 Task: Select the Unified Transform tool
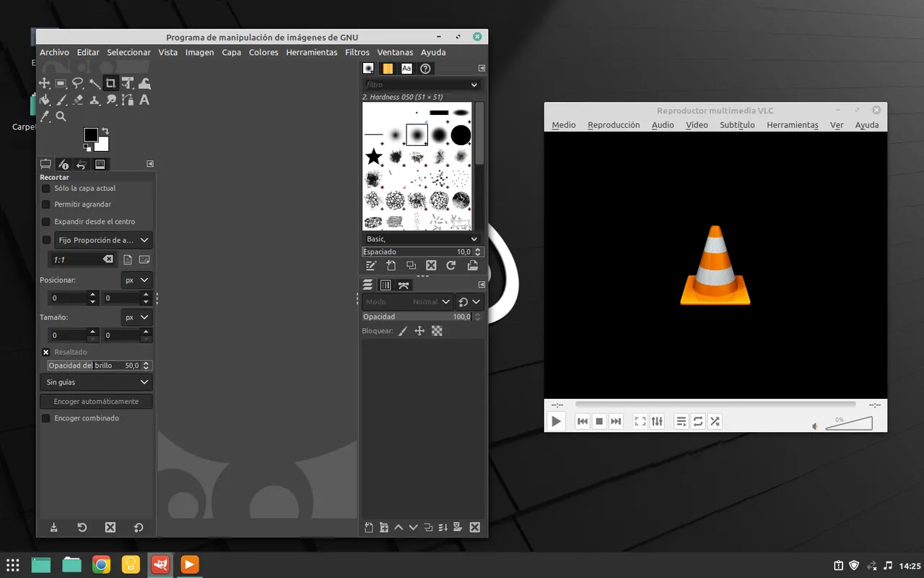click(128, 83)
